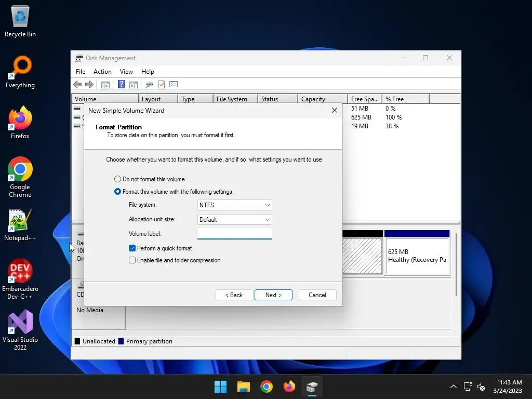This screenshot has width=532, height=399.
Task: Open File Explorer from the taskbar
Action: coord(243,387)
